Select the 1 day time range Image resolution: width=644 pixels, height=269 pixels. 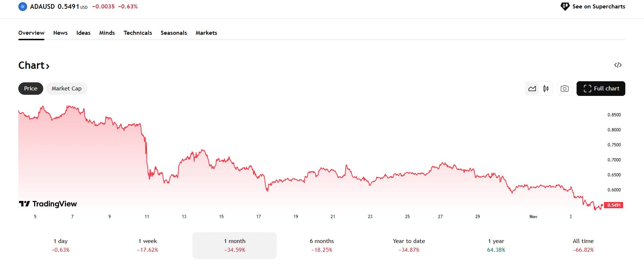click(x=60, y=245)
